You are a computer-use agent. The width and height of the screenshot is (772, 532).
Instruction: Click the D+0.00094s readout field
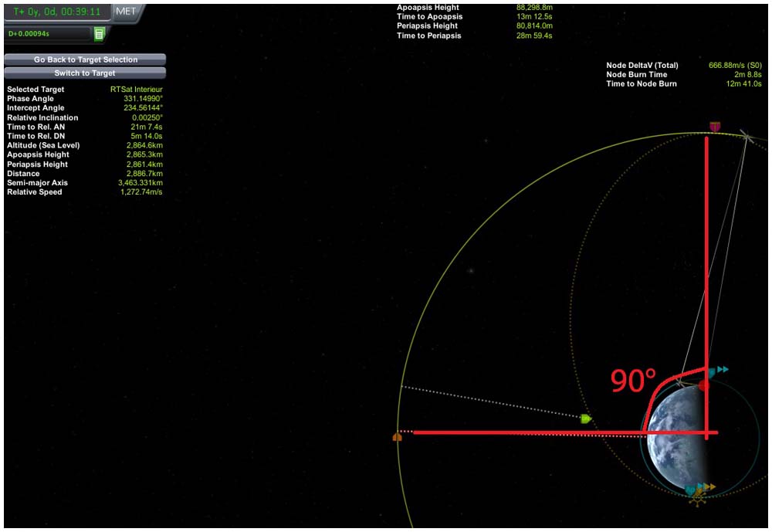pyautogui.click(x=49, y=34)
